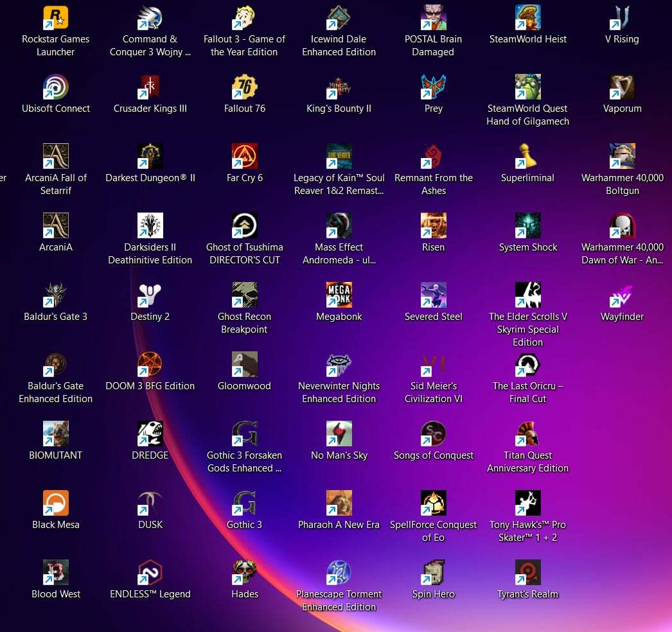Select the System Shock shortcut
The width and height of the screenshot is (672, 632).
pyautogui.click(x=528, y=226)
